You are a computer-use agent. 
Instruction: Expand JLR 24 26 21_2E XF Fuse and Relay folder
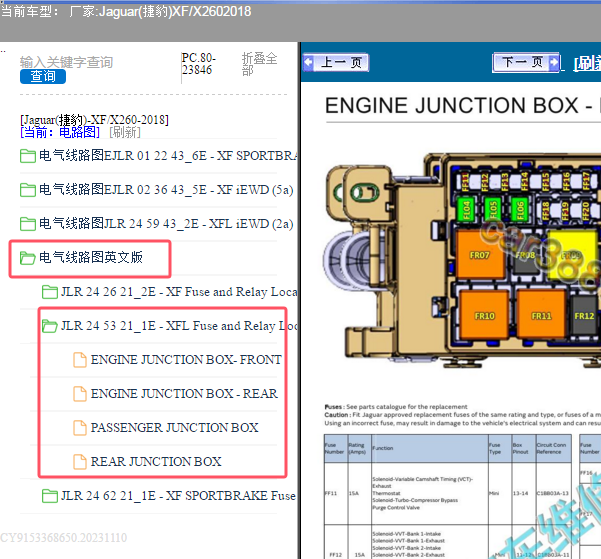click(170, 292)
